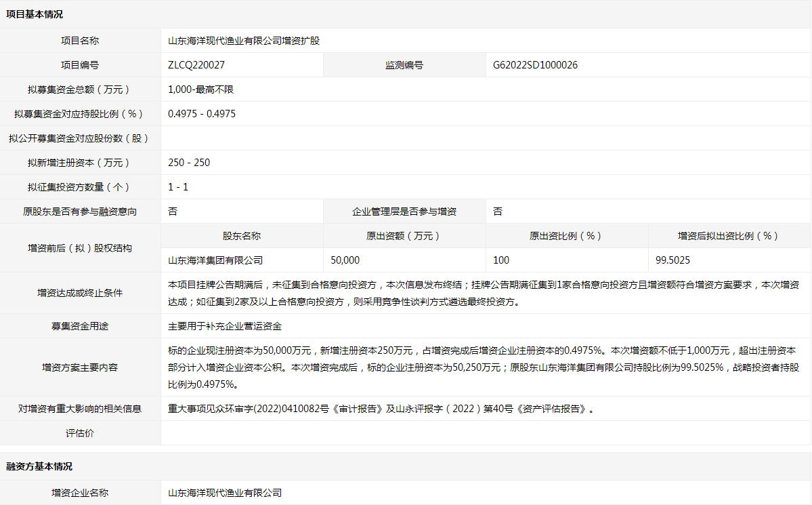Select the 募集资金用途 label
Viewport: 812px width, 505px height.
click(x=81, y=326)
